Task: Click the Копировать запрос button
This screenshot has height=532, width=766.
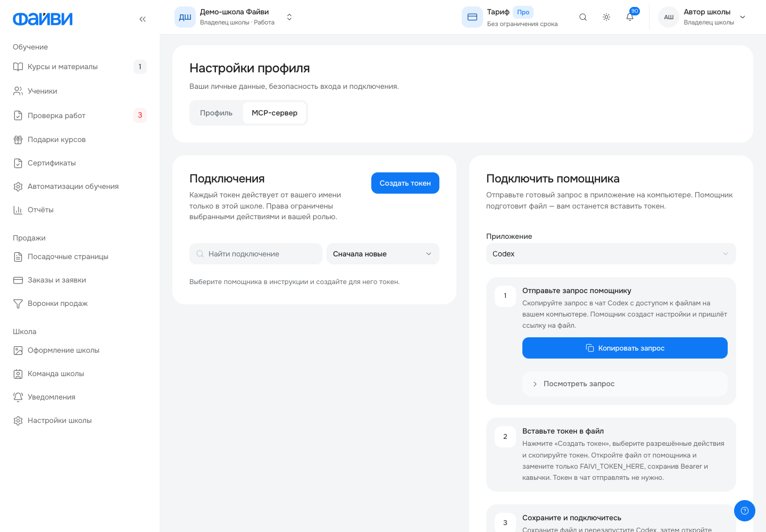Action: point(625,348)
